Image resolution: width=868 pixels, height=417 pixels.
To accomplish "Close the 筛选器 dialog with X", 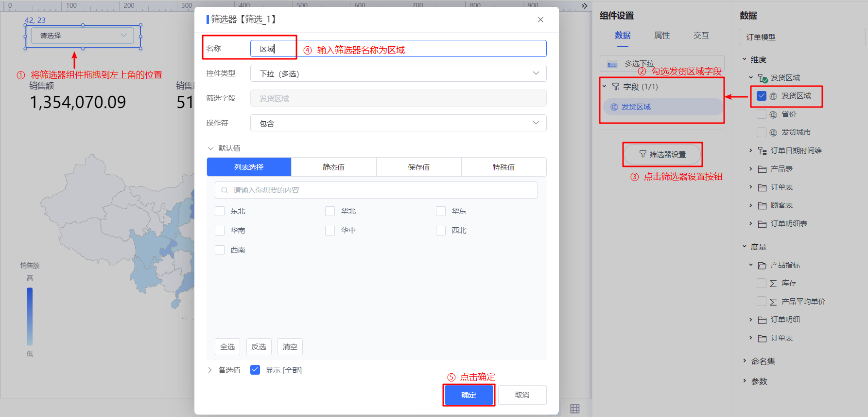I will [x=540, y=19].
